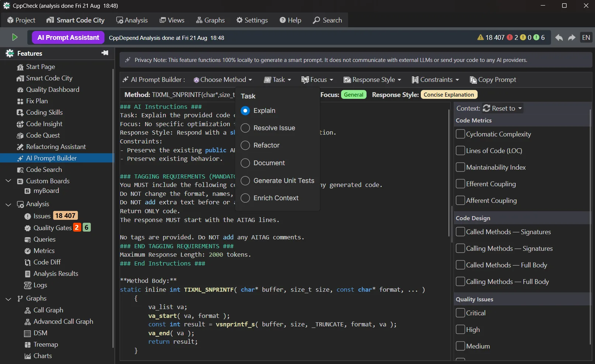Open the Graphs menu in top bar
Image resolution: width=595 pixels, height=364 pixels.
pos(210,20)
